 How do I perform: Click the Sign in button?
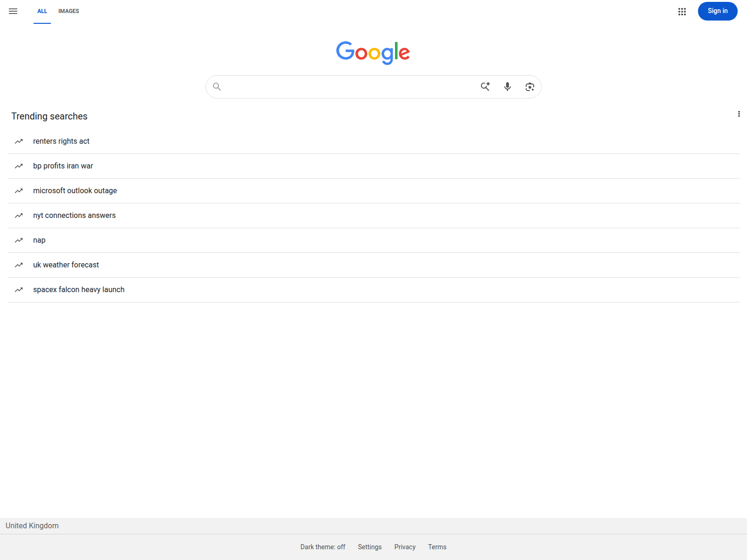pos(718,11)
